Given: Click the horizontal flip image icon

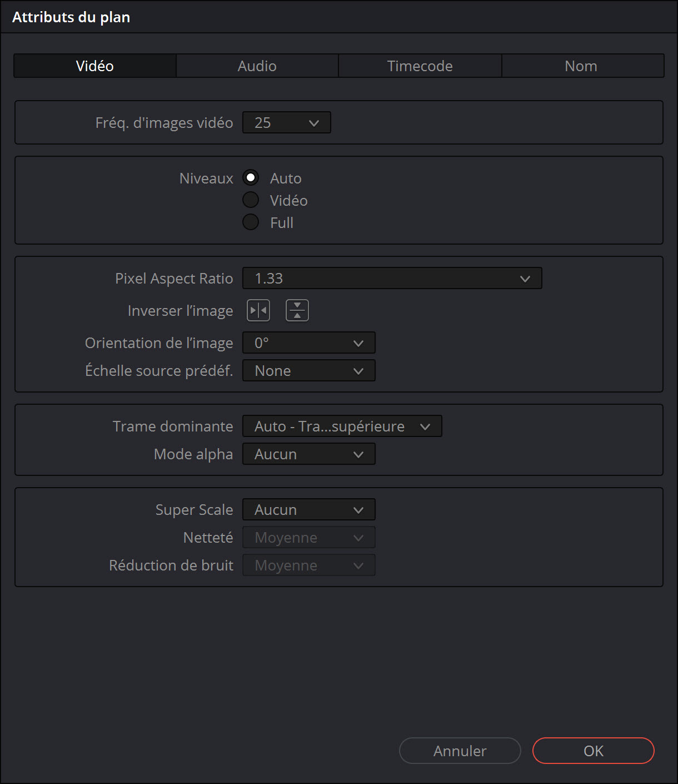Looking at the screenshot, I should click(258, 310).
